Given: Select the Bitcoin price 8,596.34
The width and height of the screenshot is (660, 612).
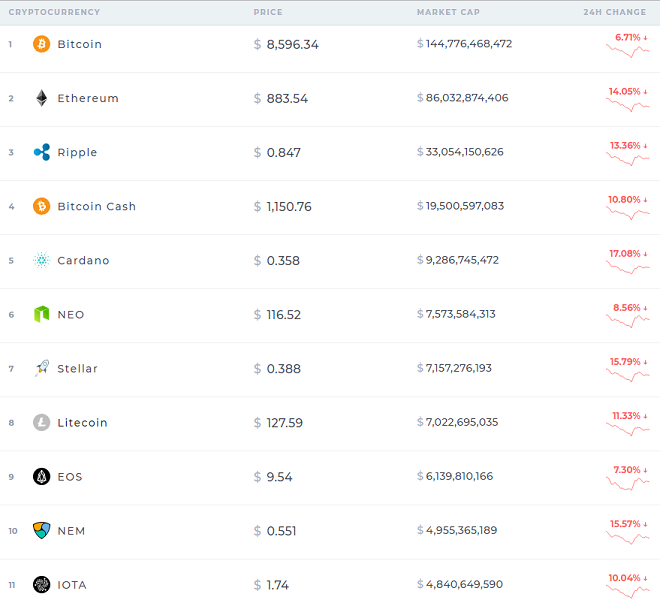Looking at the screenshot, I should [x=293, y=45].
